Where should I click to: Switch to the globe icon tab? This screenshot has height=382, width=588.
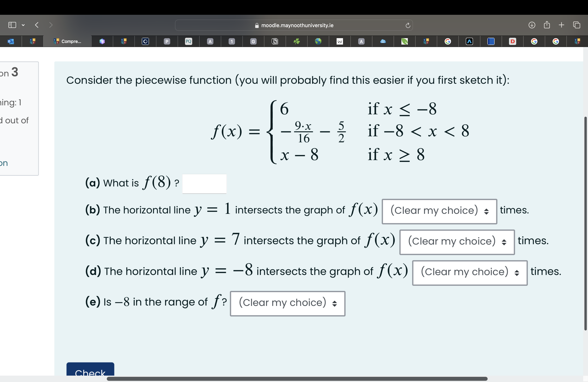(318, 41)
